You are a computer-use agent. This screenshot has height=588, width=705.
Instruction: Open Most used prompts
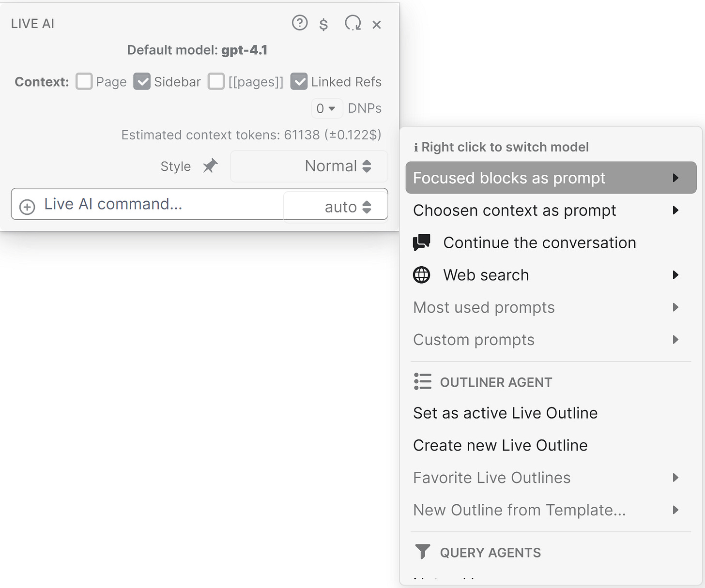(x=551, y=307)
